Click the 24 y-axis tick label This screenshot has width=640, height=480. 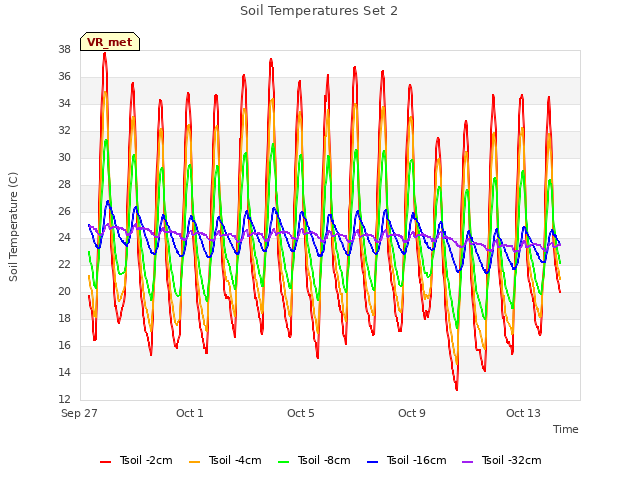64,238
